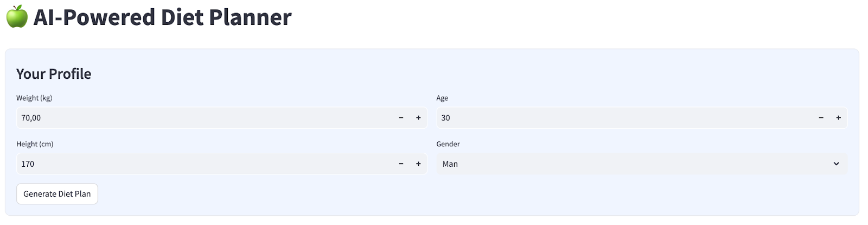The height and width of the screenshot is (225, 868).
Task: Decrease the Weight value with minus button
Action: click(x=401, y=118)
